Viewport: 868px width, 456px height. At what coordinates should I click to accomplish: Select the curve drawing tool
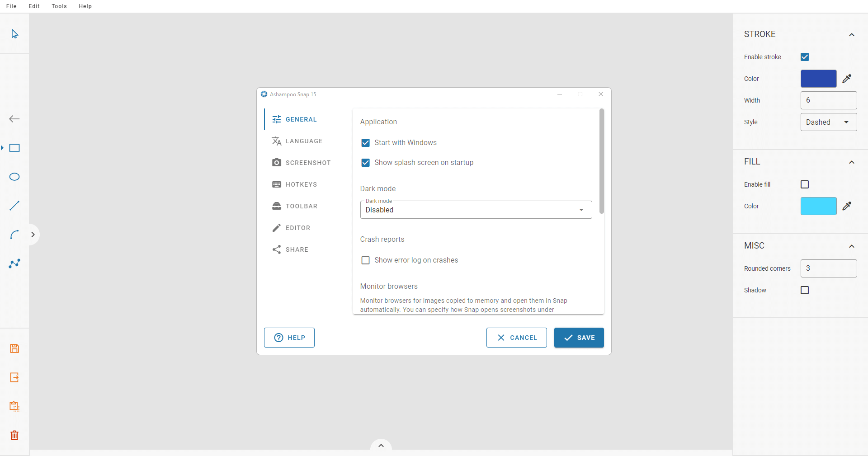click(x=14, y=235)
